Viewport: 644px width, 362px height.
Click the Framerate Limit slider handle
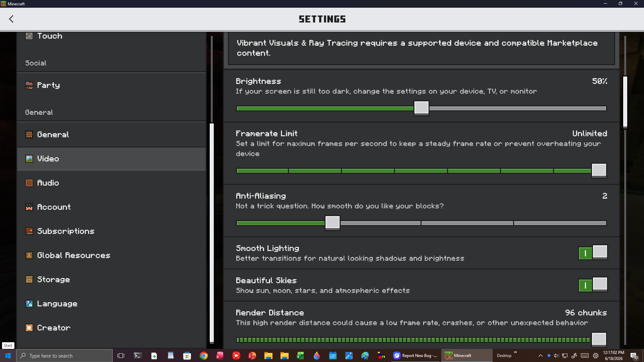pyautogui.click(x=599, y=170)
